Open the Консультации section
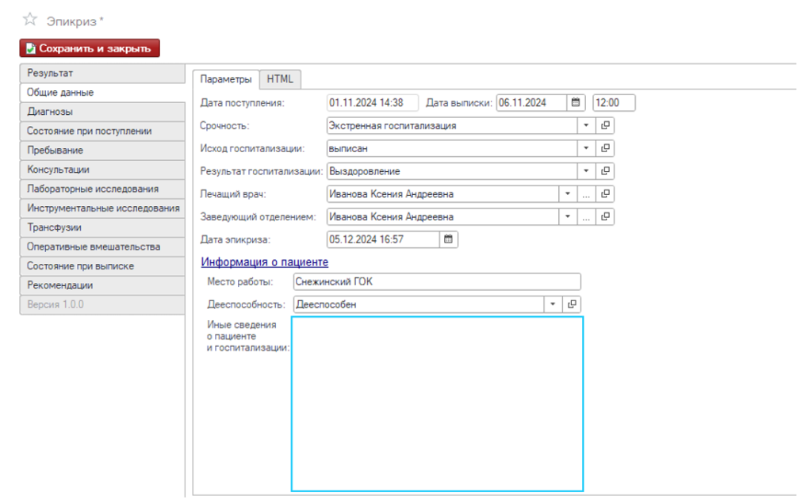This screenshot has width=812, height=504. (102, 170)
